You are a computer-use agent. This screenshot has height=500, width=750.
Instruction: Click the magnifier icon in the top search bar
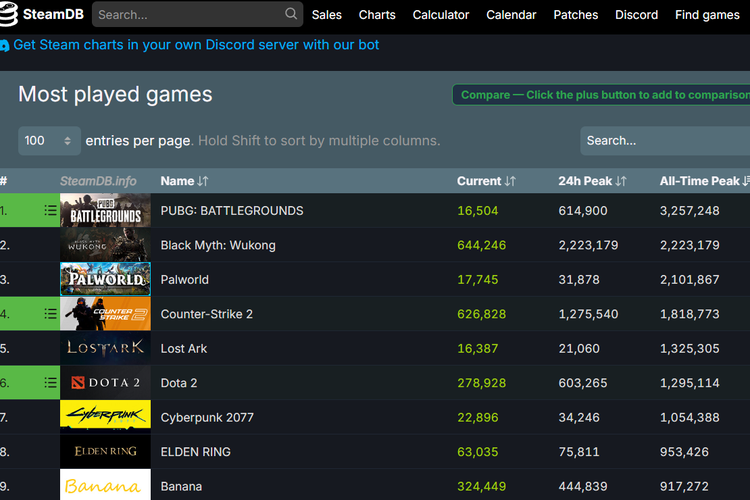click(x=291, y=14)
